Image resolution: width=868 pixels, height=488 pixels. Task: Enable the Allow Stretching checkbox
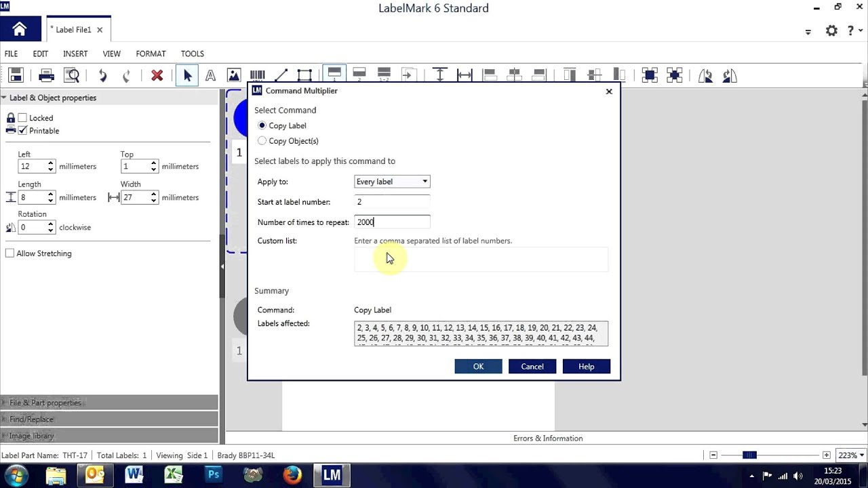click(9, 253)
